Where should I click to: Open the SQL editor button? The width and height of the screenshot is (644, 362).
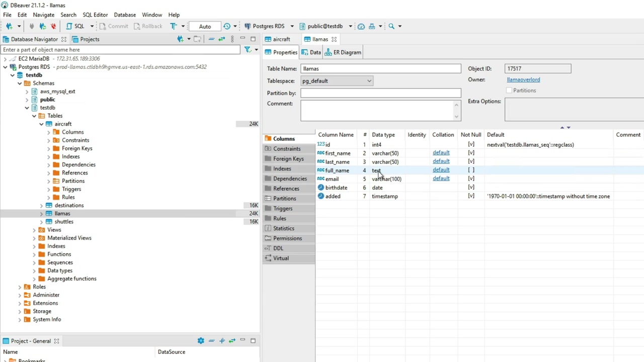pyautogui.click(x=75, y=26)
